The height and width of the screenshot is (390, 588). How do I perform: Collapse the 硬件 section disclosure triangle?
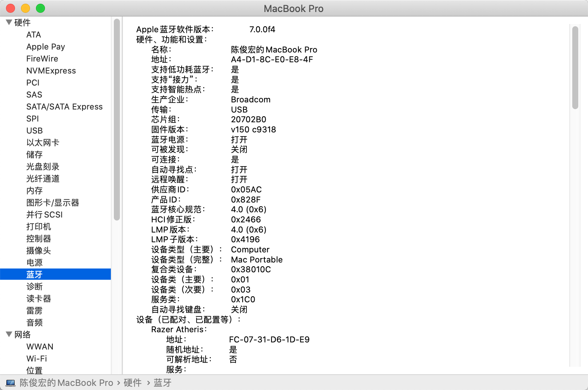pos(9,22)
